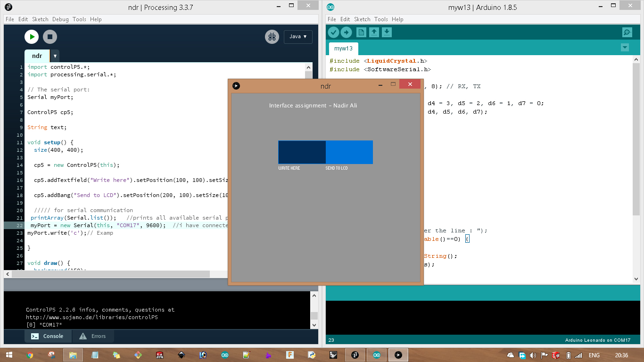Open the Edit menu in Arduino window
644x362 pixels.
click(345, 19)
